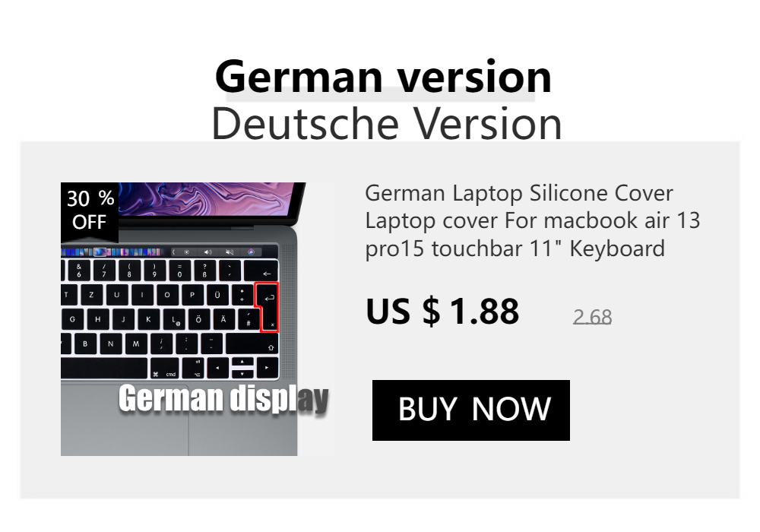Click the Ä key on keyboard photo
This screenshot has height=532, width=760.
[223, 319]
